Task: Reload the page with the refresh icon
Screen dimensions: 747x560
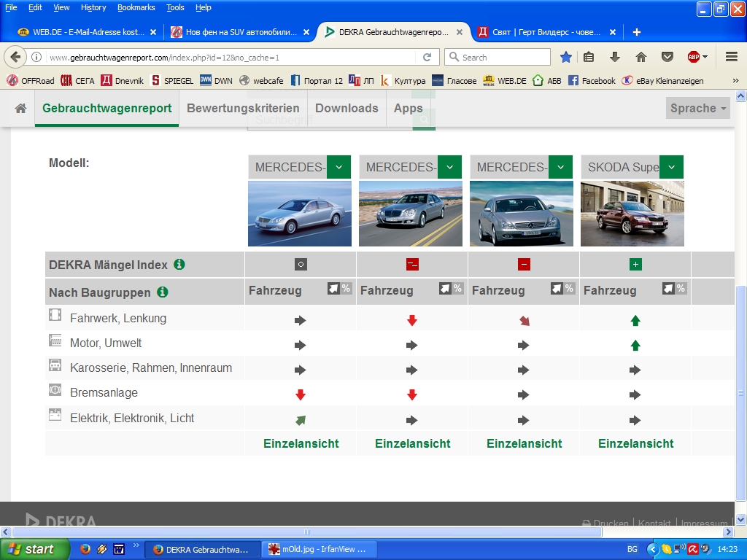Action: [427, 57]
